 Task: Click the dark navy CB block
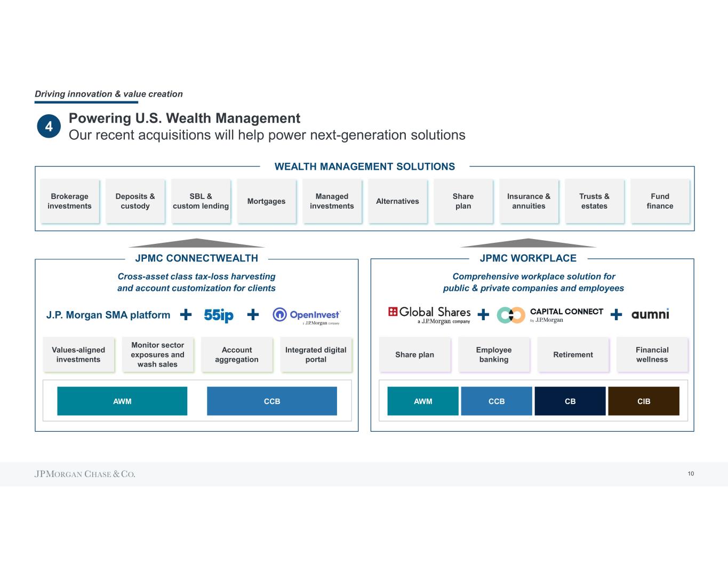[570, 401]
